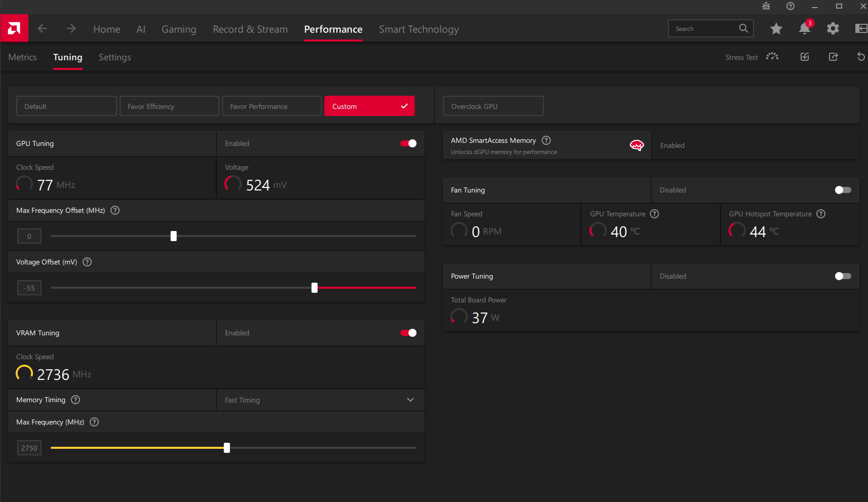Open the settings gear icon
Screen dimensions: 868x502
[x=833, y=29]
